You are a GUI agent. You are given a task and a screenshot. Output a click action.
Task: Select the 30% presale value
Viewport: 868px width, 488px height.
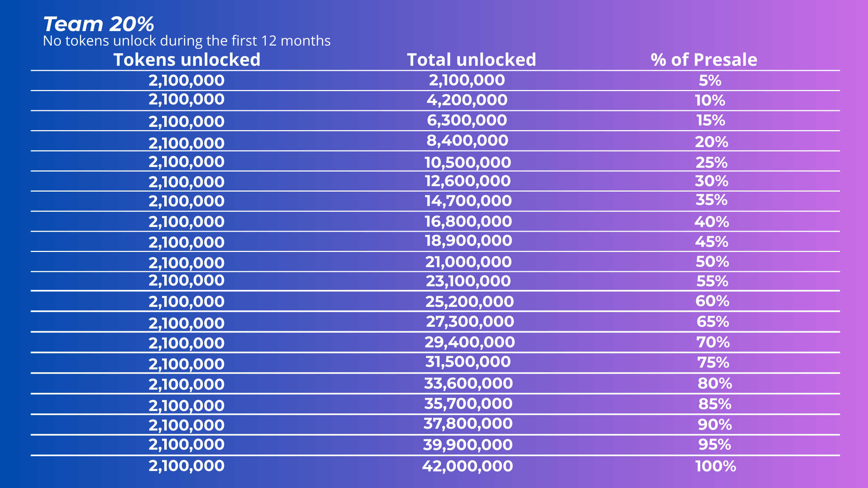click(711, 181)
